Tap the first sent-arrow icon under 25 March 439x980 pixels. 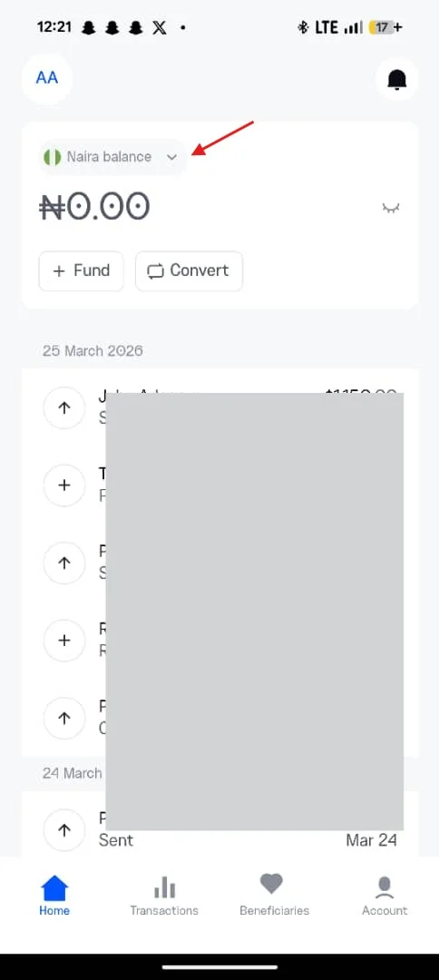coord(63,407)
